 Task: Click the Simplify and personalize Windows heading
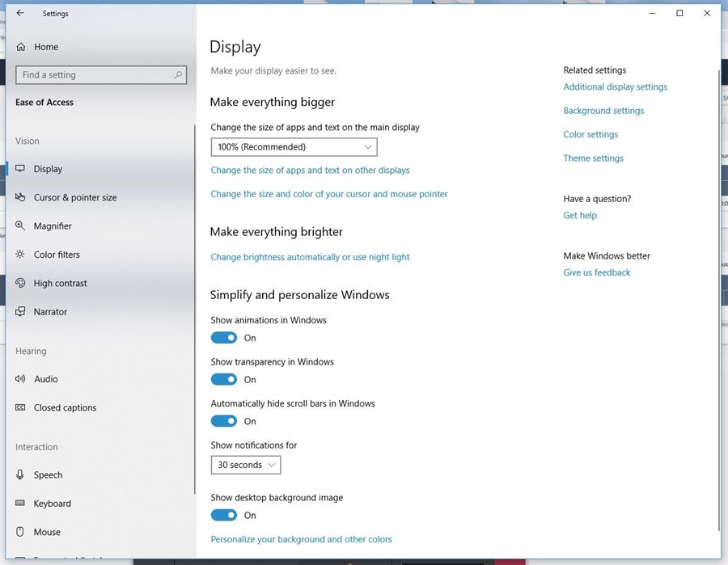coord(299,295)
